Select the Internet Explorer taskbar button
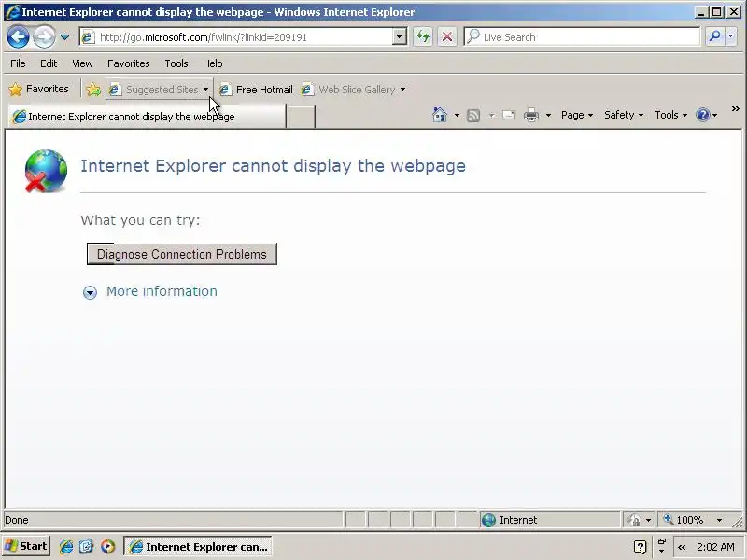Viewport: 747px width, 560px height. (198, 546)
